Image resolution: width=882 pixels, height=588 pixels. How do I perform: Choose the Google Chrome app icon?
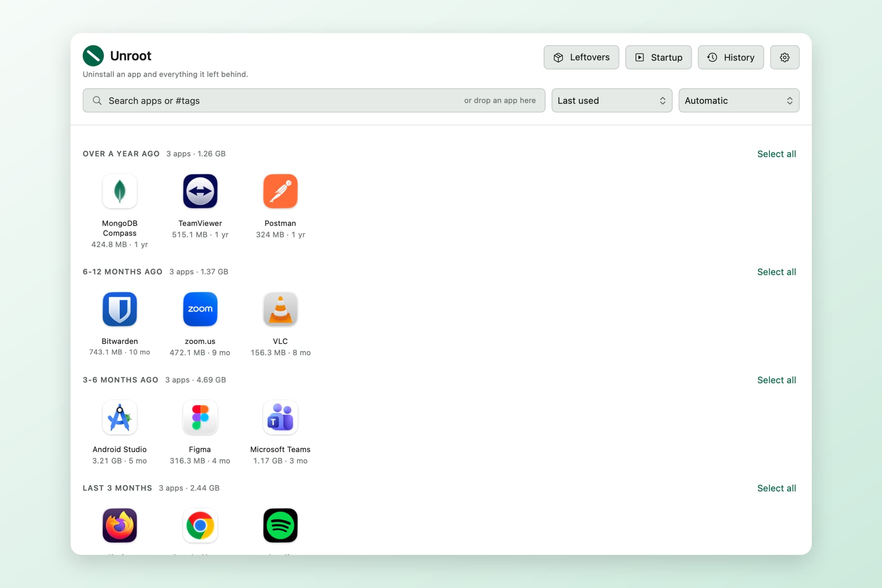[x=200, y=525]
